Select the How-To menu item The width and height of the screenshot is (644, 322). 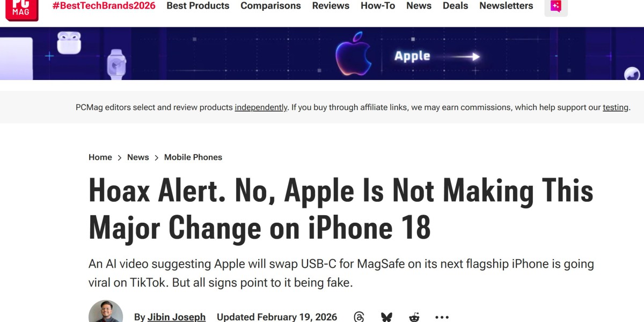(x=377, y=6)
